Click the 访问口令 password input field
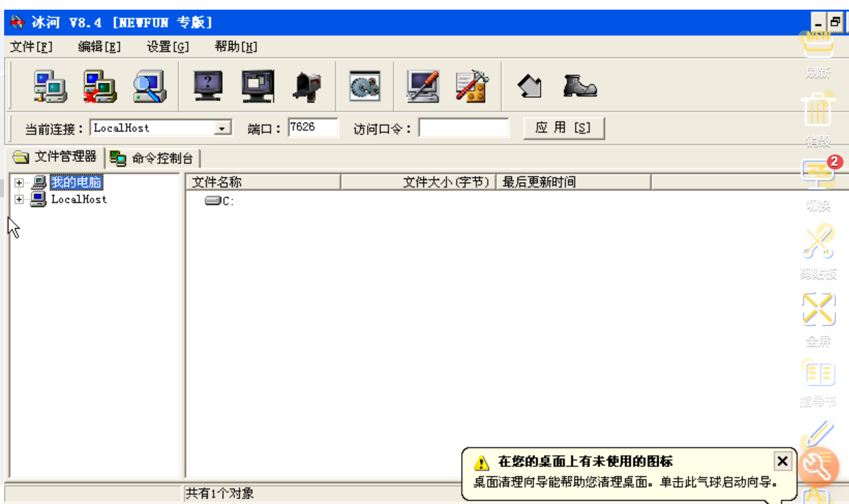The width and height of the screenshot is (849, 504). click(x=463, y=128)
